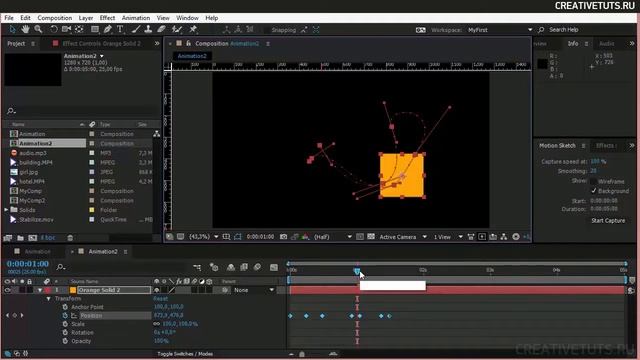Click the trash delete icon in Project panel
Screen dimensions: 640x360
(70, 238)
